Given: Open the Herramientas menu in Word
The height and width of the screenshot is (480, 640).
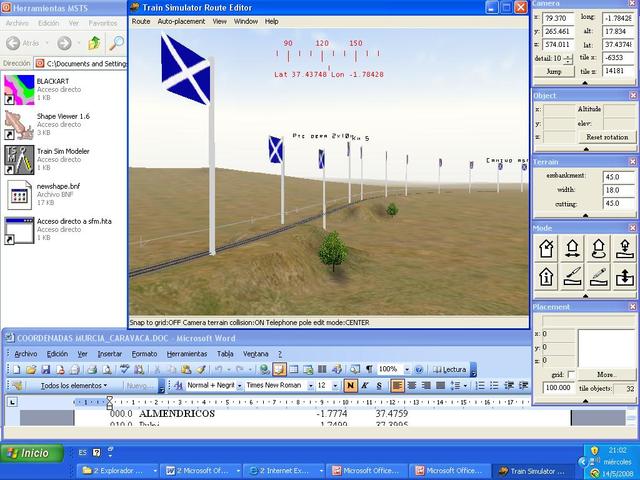Looking at the screenshot, I should 187,353.
